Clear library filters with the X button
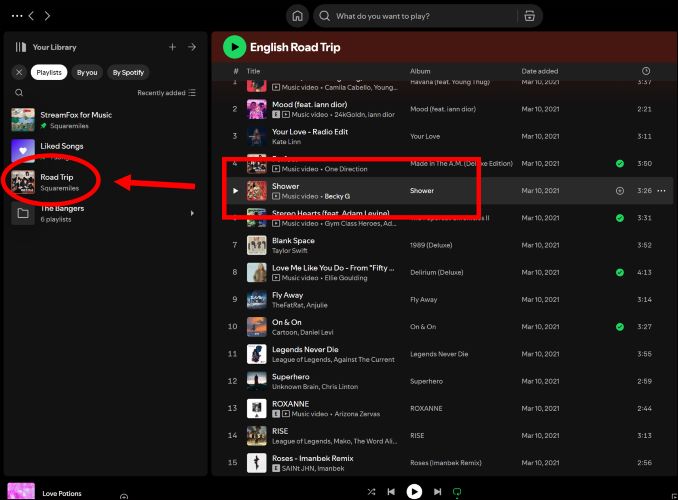Image resolution: width=678 pixels, height=500 pixels. pos(19,72)
